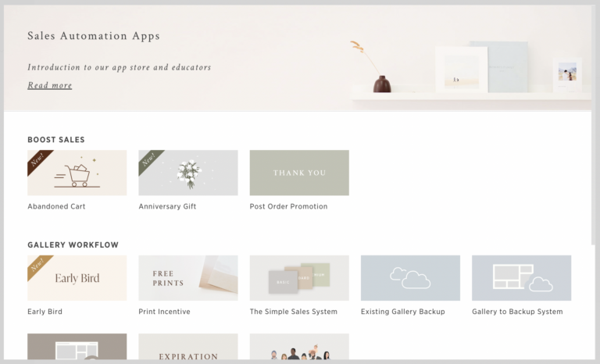Click the gallery grid with cloud icon
This screenshot has width=600, height=364.
[521, 278]
